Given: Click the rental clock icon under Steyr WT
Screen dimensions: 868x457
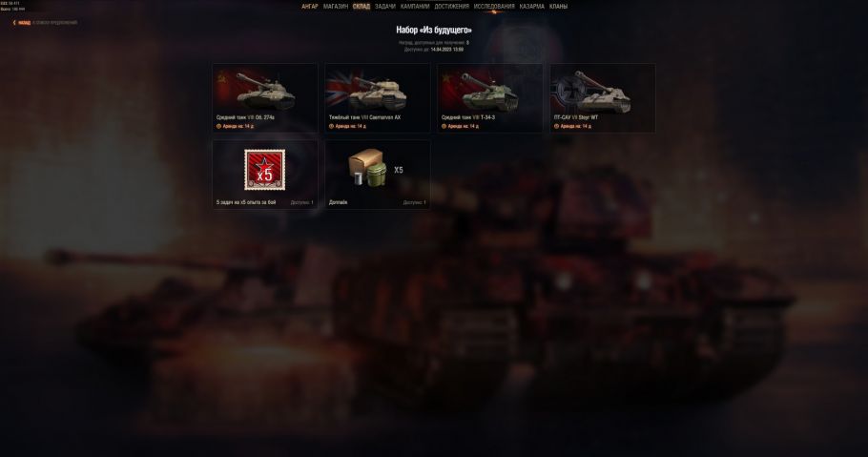Looking at the screenshot, I should point(556,126).
